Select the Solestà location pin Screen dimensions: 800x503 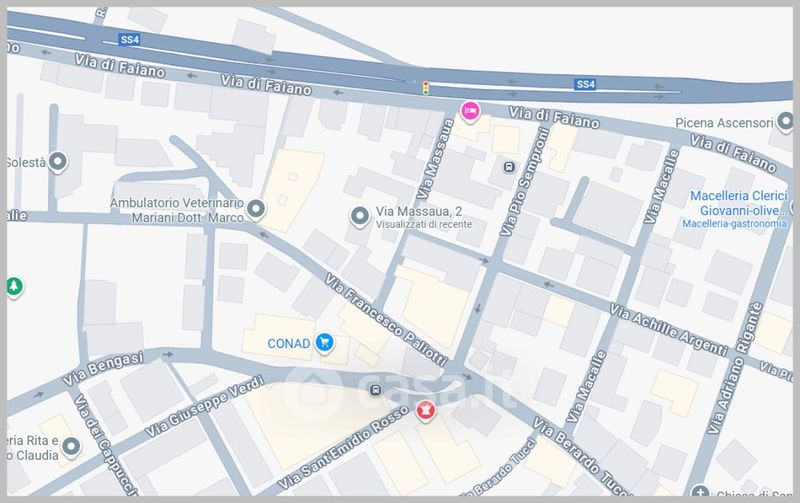coord(58,160)
